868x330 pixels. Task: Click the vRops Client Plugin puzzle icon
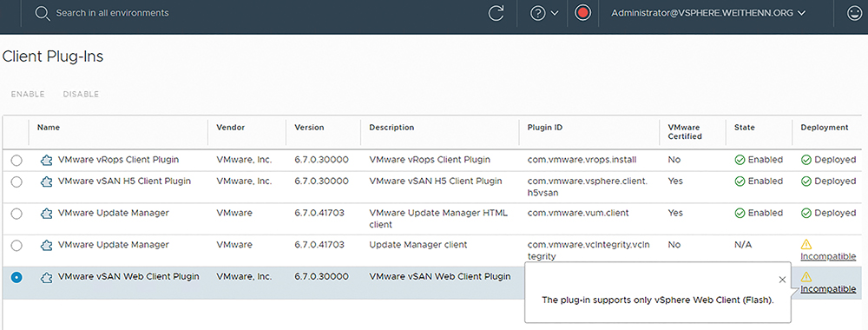click(x=47, y=160)
